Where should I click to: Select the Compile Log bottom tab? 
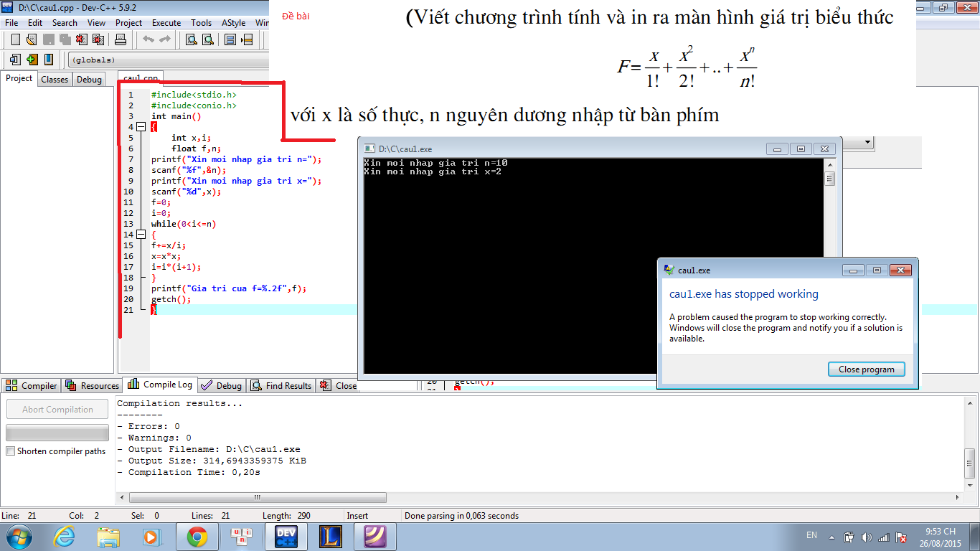pyautogui.click(x=161, y=385)
